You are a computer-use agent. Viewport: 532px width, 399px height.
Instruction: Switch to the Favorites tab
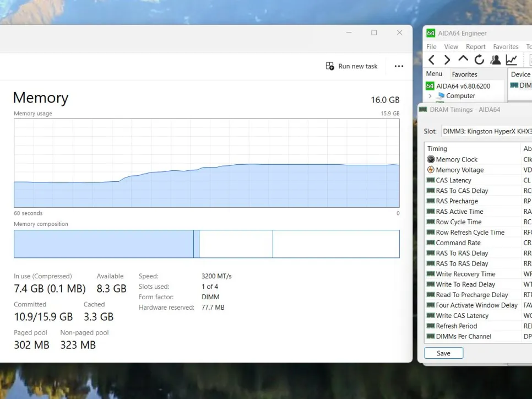(x=464, y=74)
